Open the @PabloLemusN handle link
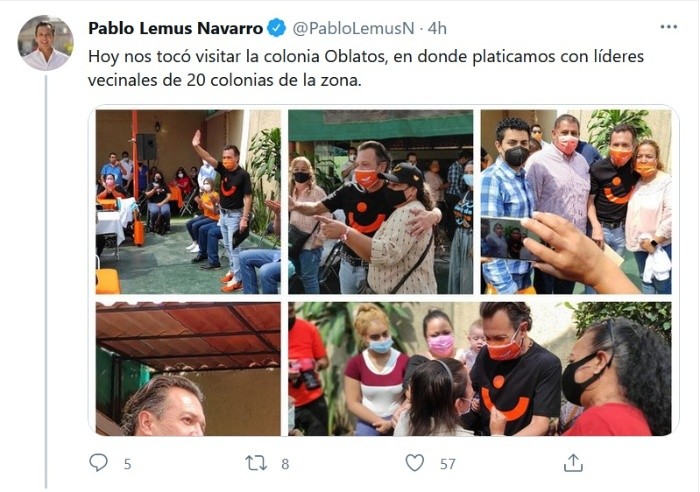This screenshot has width=700, height=492. pyautogui.click(x=353, y=28)
